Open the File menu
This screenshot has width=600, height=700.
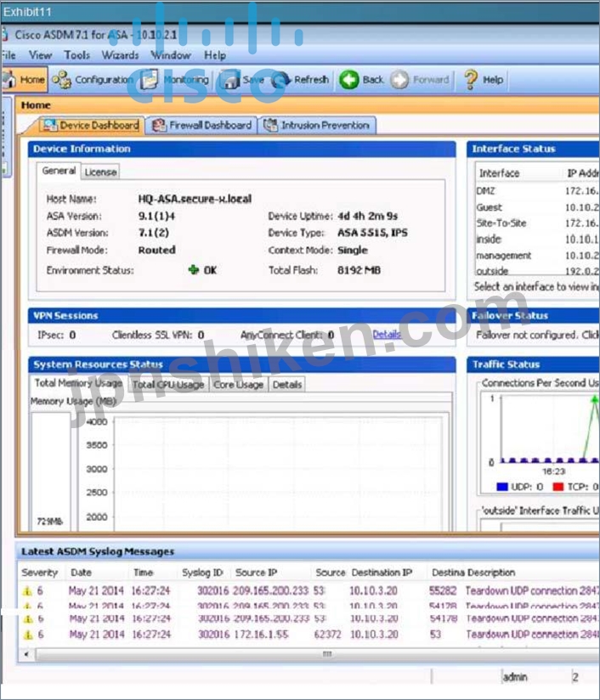pyautogui.click(x=8, y=55)
